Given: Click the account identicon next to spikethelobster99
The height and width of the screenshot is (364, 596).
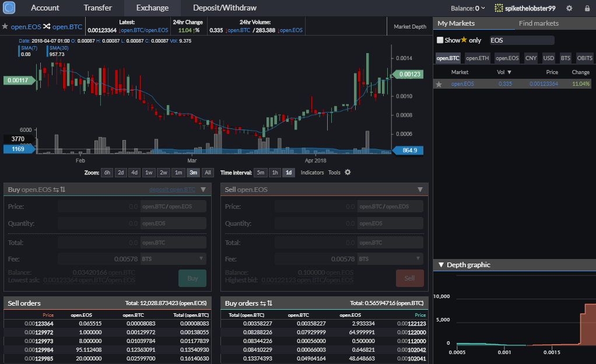Looking at the screenshot, I should click(x=498, y=8).
